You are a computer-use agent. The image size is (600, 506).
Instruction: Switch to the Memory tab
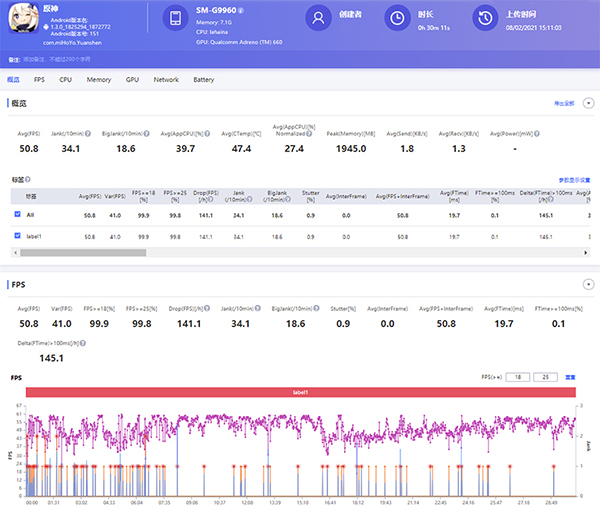click(98, 79)
